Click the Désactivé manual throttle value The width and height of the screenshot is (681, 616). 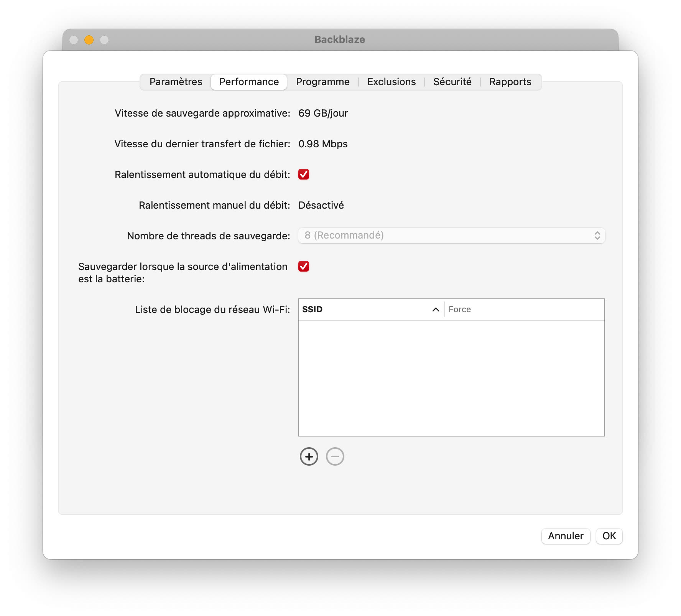[x=321, y=205]
